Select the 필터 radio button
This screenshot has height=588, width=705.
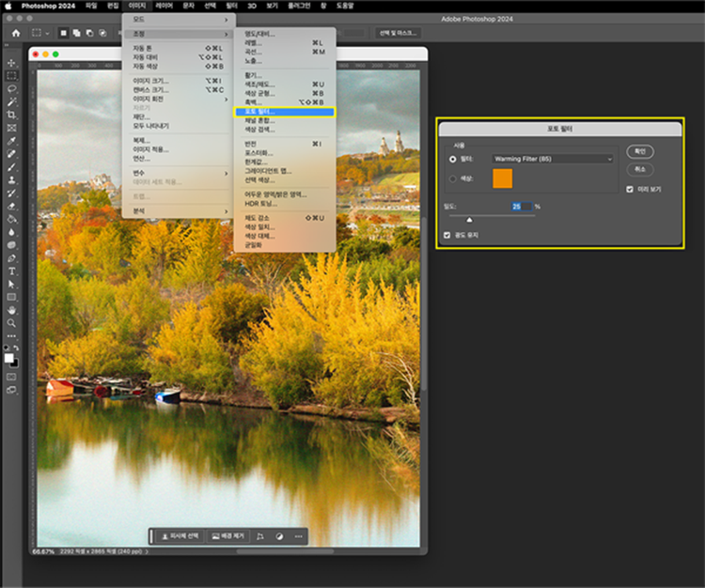coord(453,160)
